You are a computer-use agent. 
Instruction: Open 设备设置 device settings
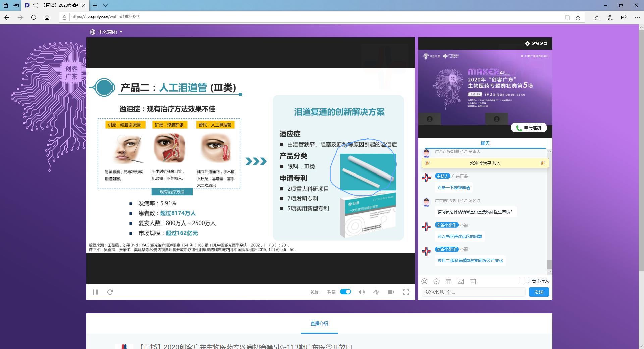pos(536,44)
